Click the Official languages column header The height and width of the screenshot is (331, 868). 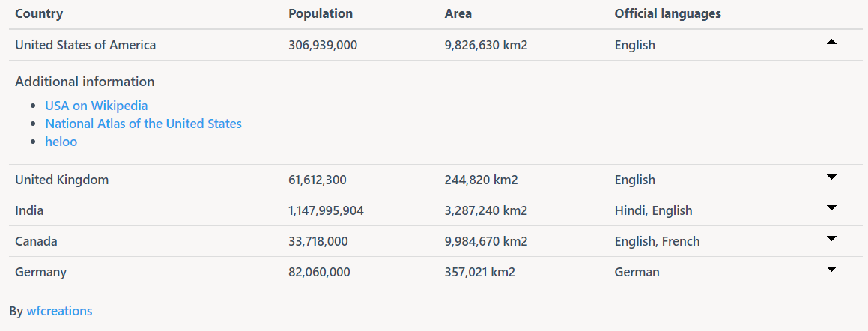667,13
